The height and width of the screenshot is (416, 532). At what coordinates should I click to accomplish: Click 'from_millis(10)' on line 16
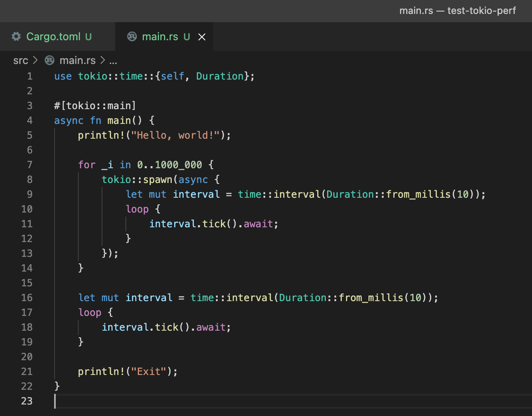(383, 298)
